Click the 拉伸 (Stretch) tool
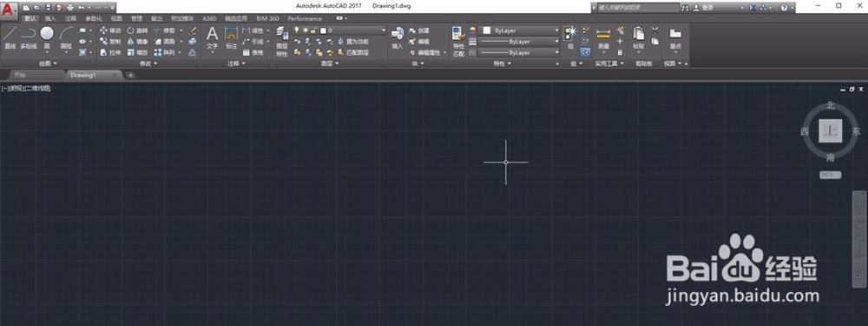Screen dimensions: 868x326 (110, 53)
